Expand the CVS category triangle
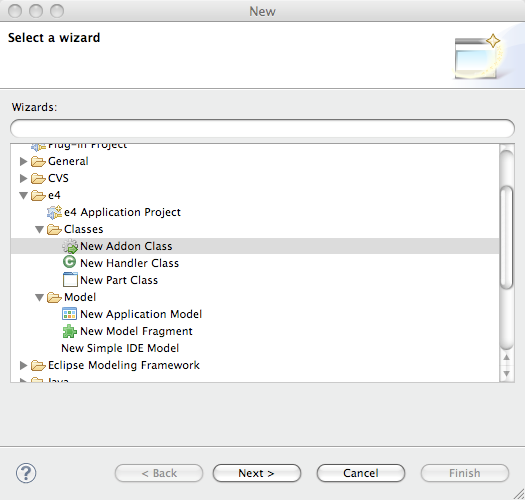This screenshot has height=500, width=525. coord(23,178)
